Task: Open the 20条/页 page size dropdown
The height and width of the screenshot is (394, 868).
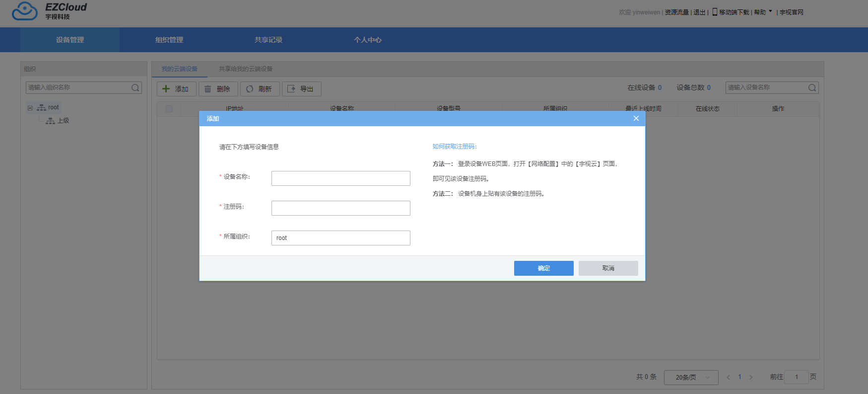Action: (x=691, y=377)
